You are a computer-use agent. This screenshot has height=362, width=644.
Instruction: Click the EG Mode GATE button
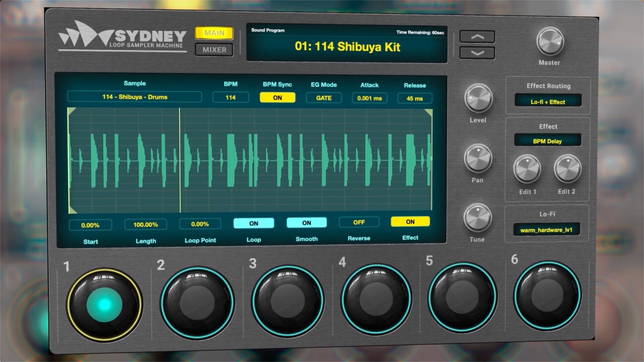(x=324, y=98)
